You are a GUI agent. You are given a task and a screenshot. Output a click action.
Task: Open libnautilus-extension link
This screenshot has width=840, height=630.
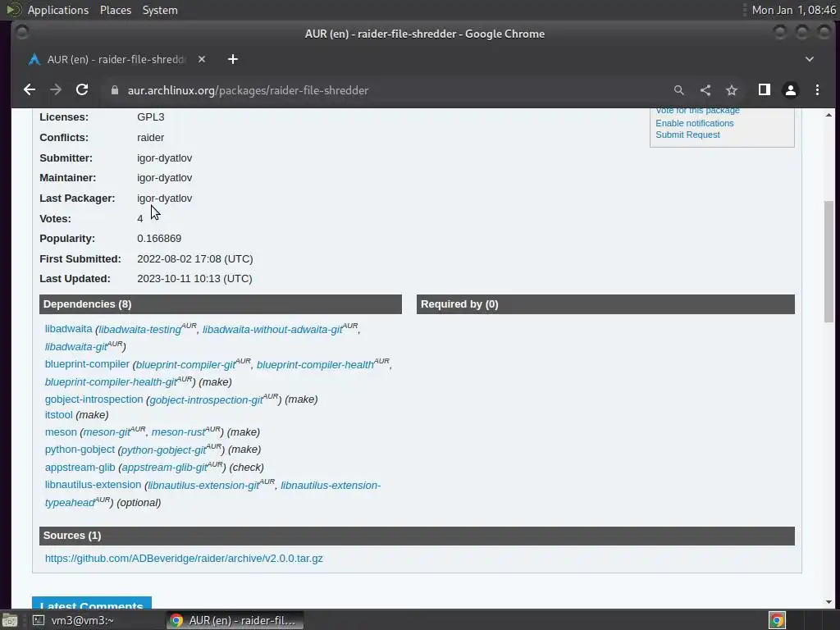coord(93,485)
